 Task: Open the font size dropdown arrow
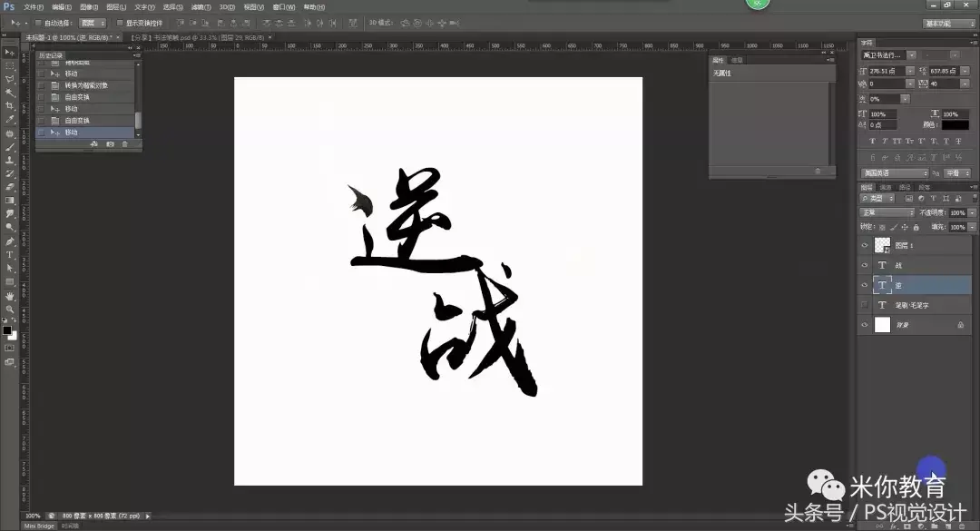tap(910, 72)
